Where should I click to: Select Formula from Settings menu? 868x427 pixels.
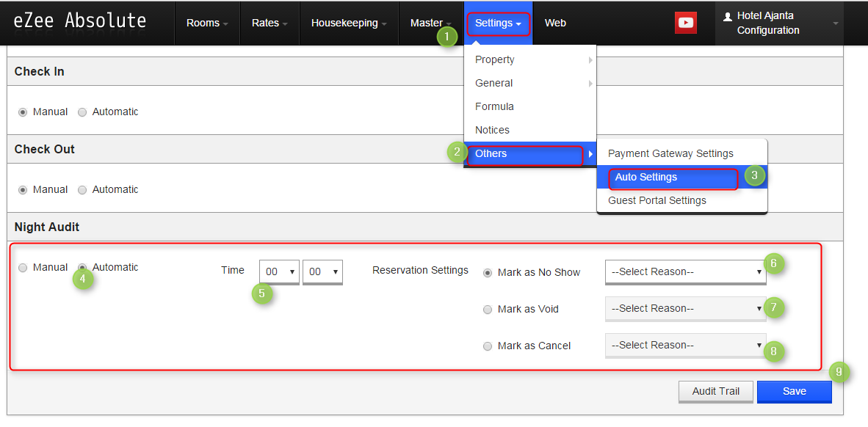pyautogui.click(x=530, y=106)
